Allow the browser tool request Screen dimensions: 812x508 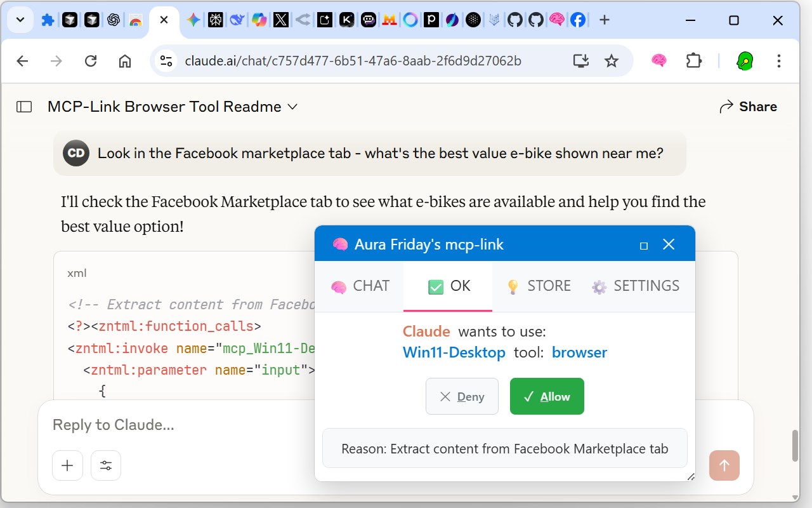click(x=547, y=396)
